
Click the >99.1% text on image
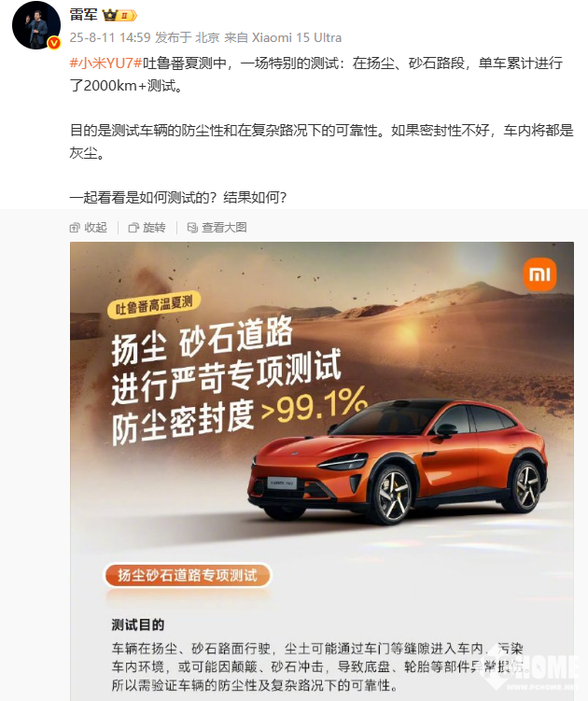[x=314, y=406]
